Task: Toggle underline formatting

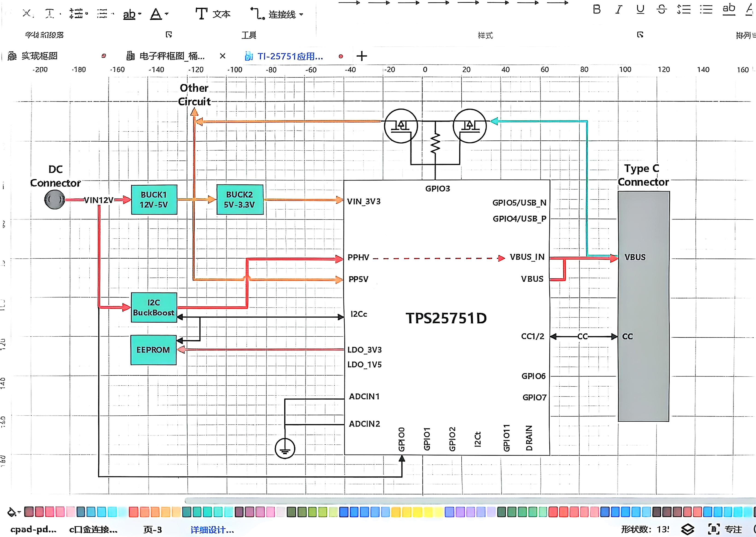Action: coord(640,9)
